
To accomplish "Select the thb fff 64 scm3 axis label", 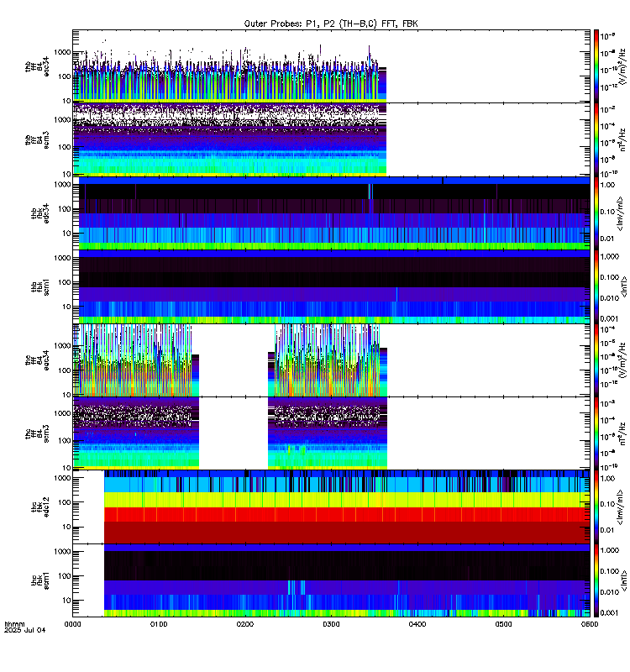I will click(37, 140).
